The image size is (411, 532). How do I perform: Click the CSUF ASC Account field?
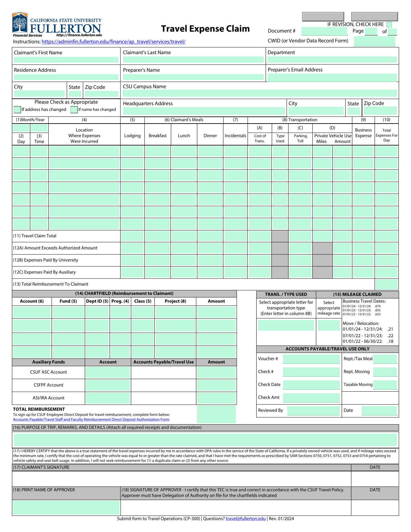point(108,372)
